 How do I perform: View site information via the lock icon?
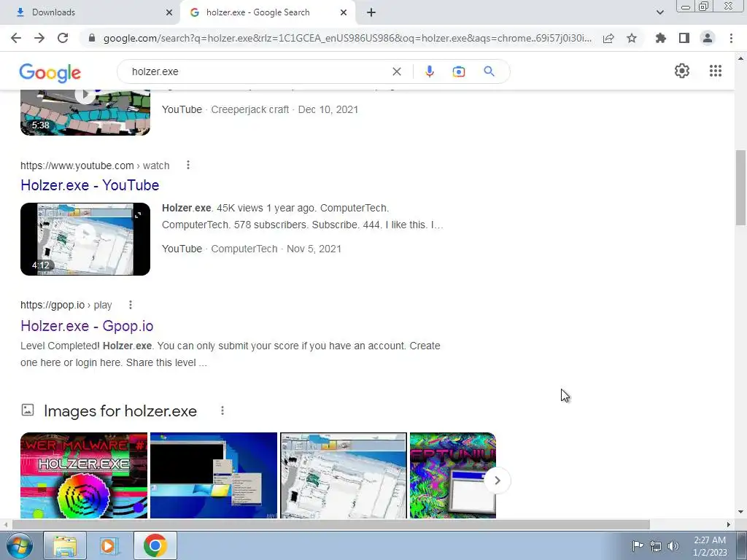coord(92,38)
